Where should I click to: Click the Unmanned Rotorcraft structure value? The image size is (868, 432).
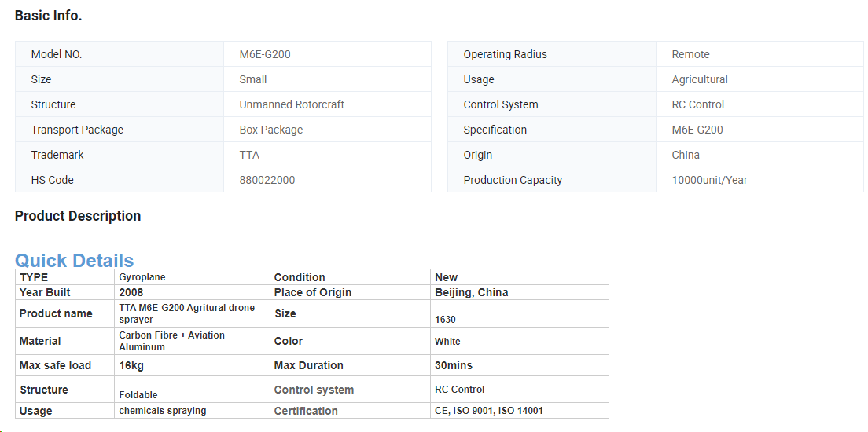[x=292, y=104]
